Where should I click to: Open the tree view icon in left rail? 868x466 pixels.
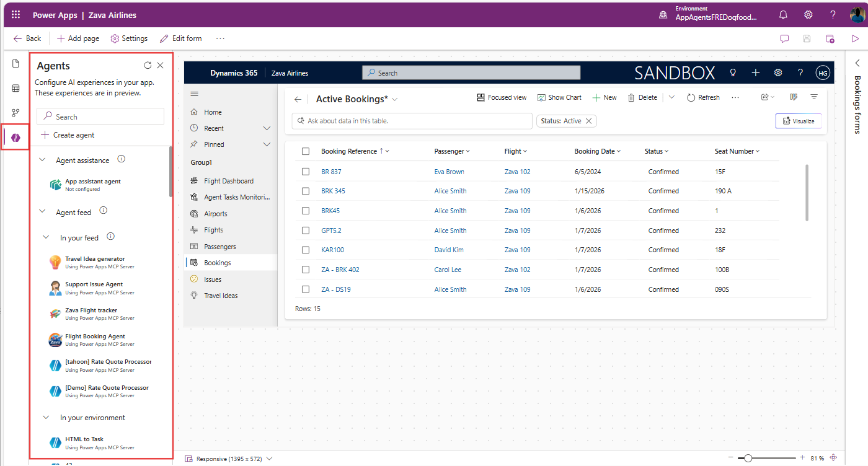tap(15, 112)
